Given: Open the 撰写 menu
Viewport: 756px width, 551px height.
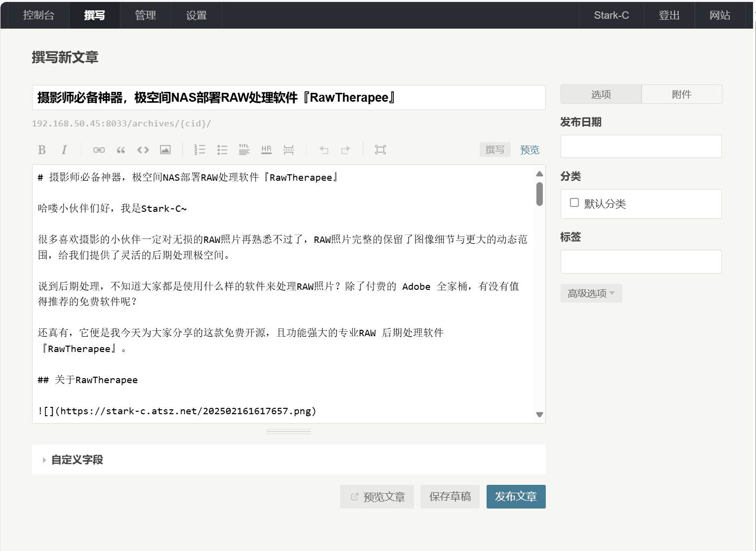Looking at the screenshot, I should [94, 15].
